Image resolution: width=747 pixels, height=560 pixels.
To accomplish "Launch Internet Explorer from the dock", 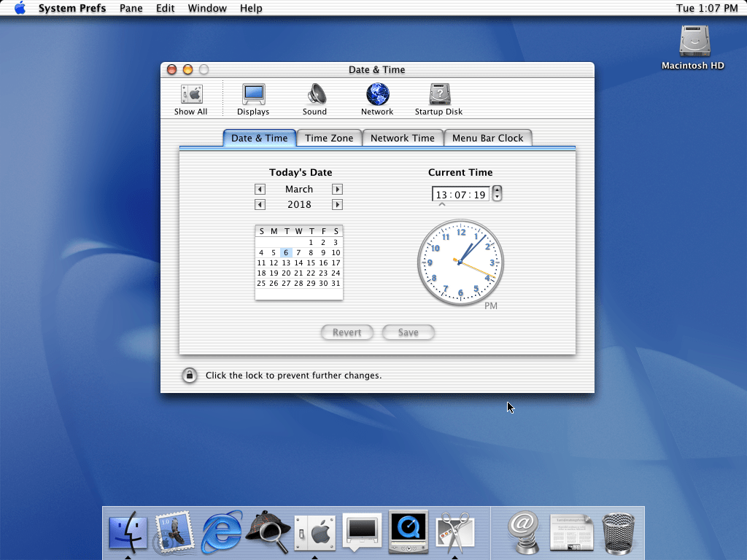I will click(222, 532).
